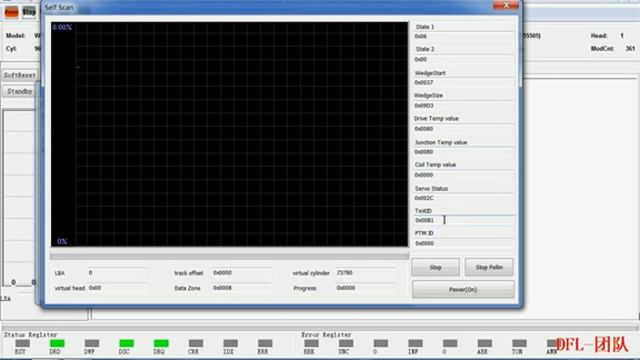
Task: Click the Stop button in Self Scan dialog
Action: coord(436,267)
